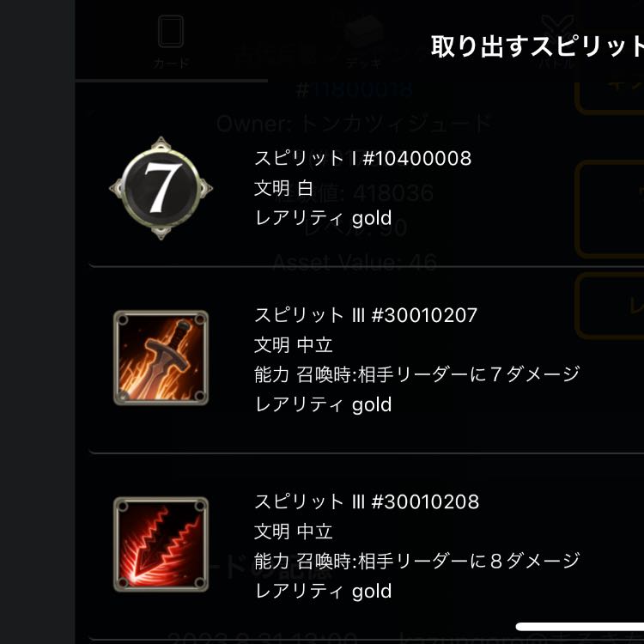Click the dimmed top-right outlined button

tap(610, 98)
